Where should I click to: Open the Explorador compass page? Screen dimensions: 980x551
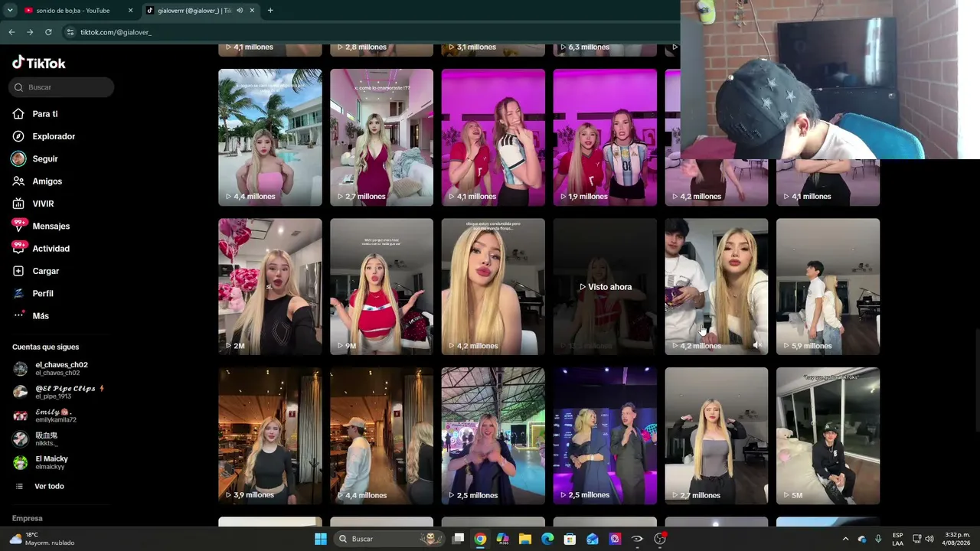point(44,136)
